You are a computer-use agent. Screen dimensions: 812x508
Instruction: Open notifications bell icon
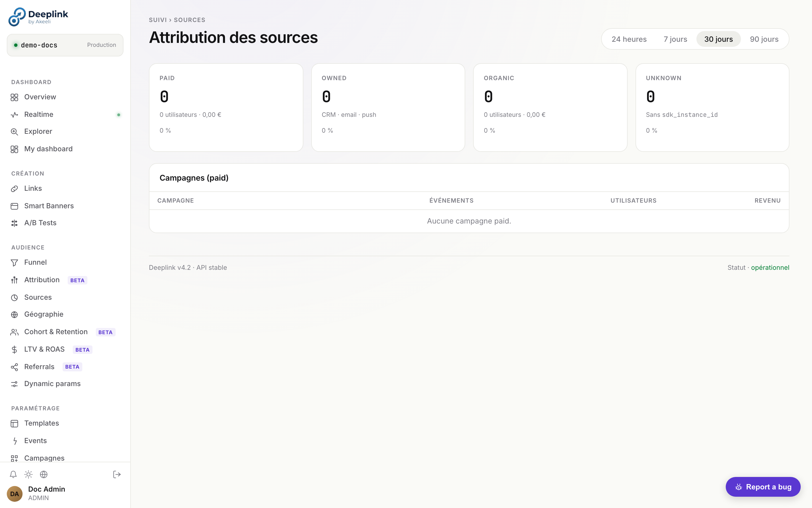tap(13, 474)
